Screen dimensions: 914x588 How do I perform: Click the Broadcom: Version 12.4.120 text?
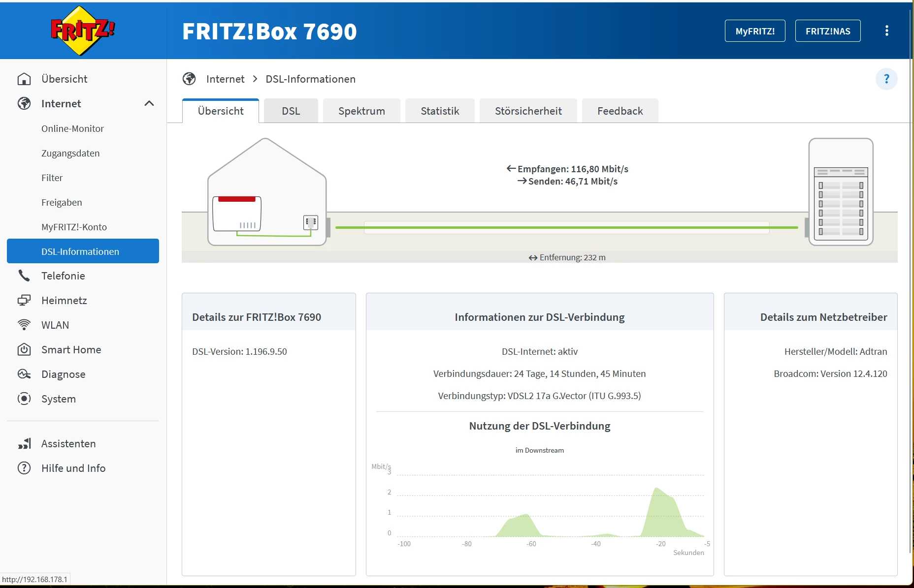pos(830,374)
